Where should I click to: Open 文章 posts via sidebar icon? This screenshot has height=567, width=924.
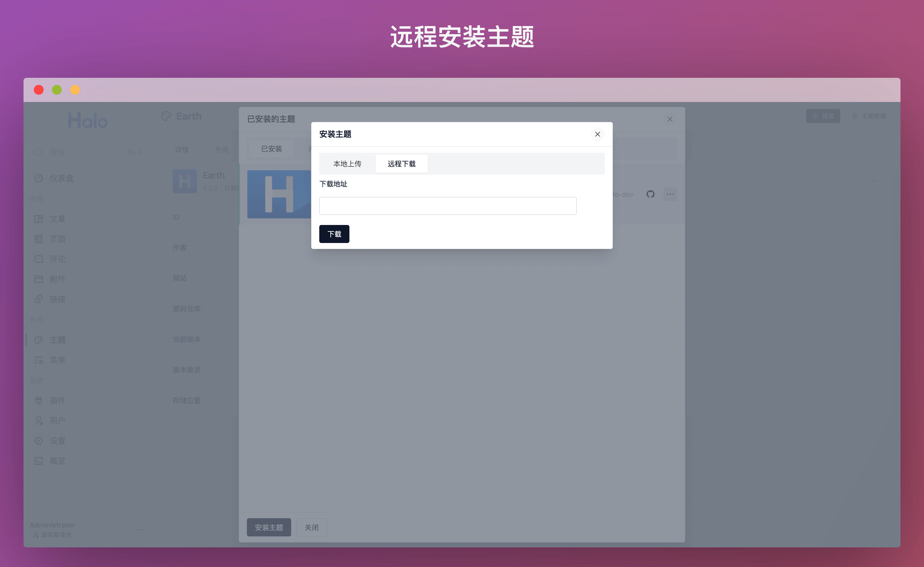pos(39,219)
